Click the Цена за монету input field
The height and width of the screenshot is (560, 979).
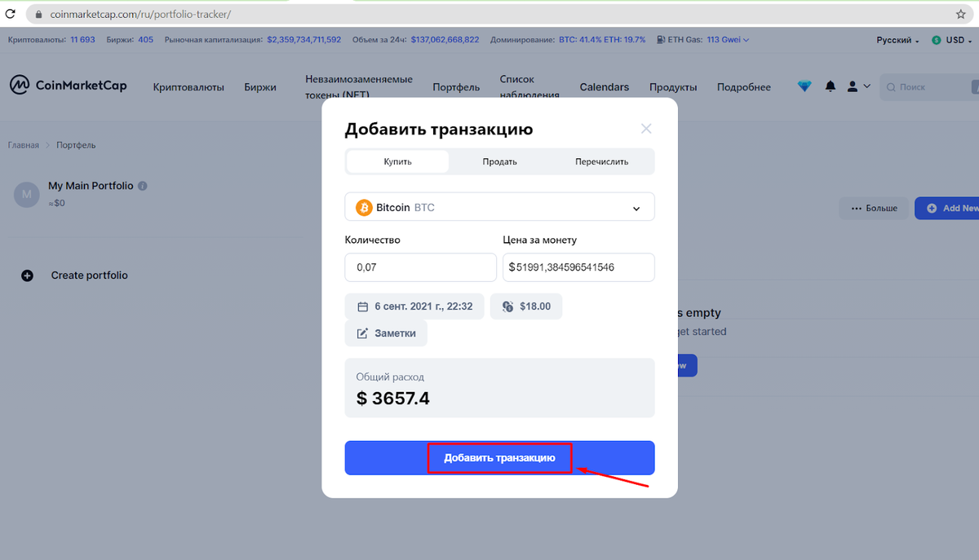[x=578, y=267]
